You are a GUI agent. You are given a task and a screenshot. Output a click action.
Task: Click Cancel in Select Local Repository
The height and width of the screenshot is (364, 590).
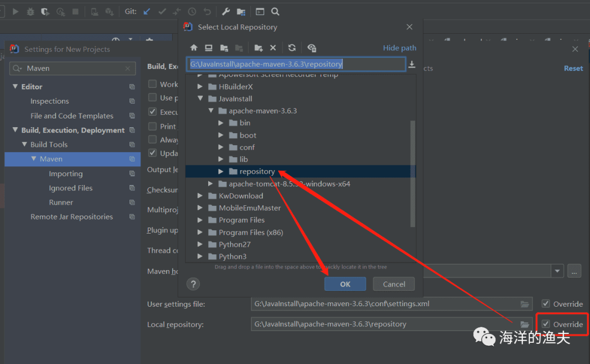click(394, 284)
